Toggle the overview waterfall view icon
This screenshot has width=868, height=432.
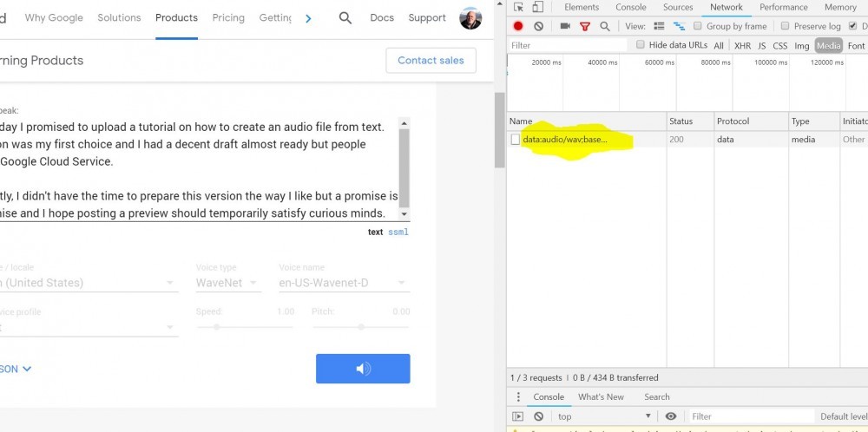(x=680, y=26)
